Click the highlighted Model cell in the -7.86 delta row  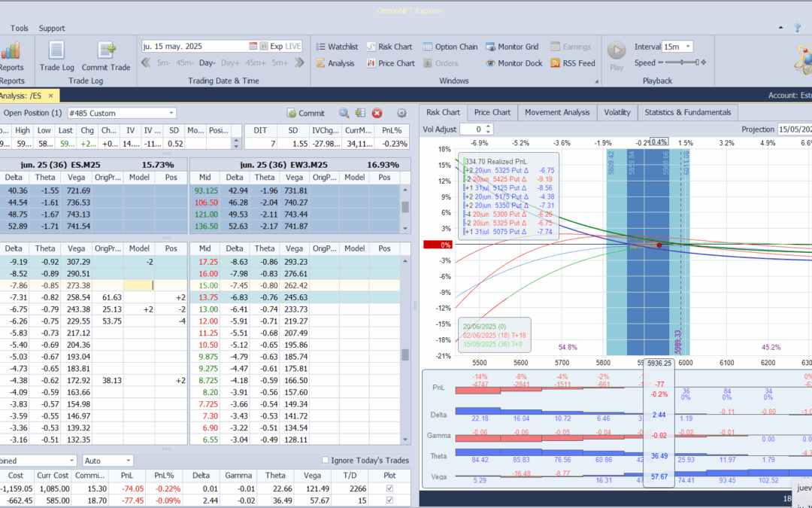139,285
